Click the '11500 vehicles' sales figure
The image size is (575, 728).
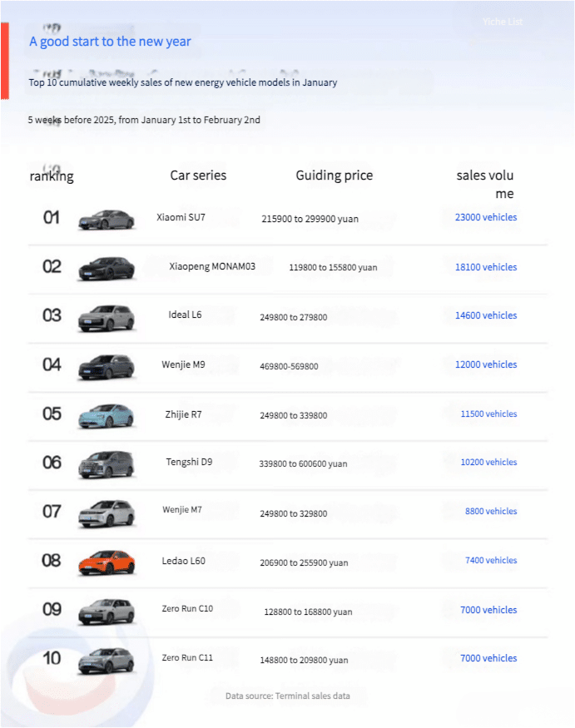pos(488,414)
